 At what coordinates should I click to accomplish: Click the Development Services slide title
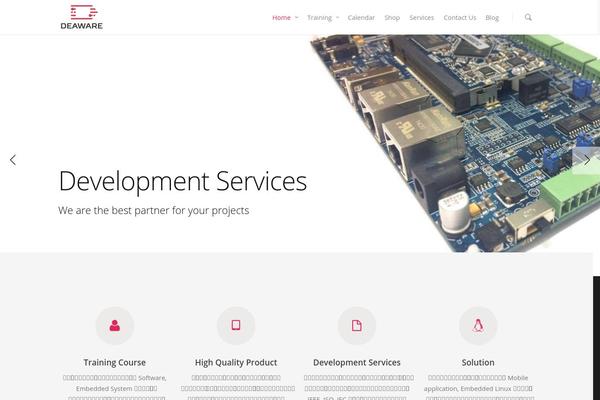183,181
